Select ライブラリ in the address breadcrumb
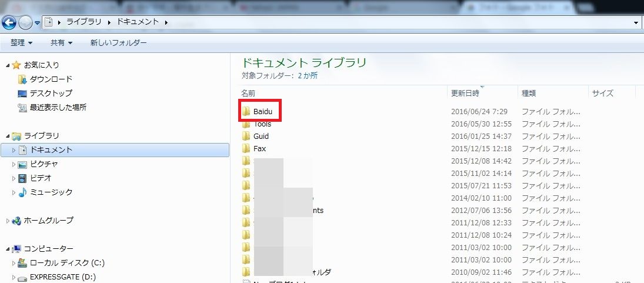Viewport: 644px width, 283px height. (x=84, y=22)
